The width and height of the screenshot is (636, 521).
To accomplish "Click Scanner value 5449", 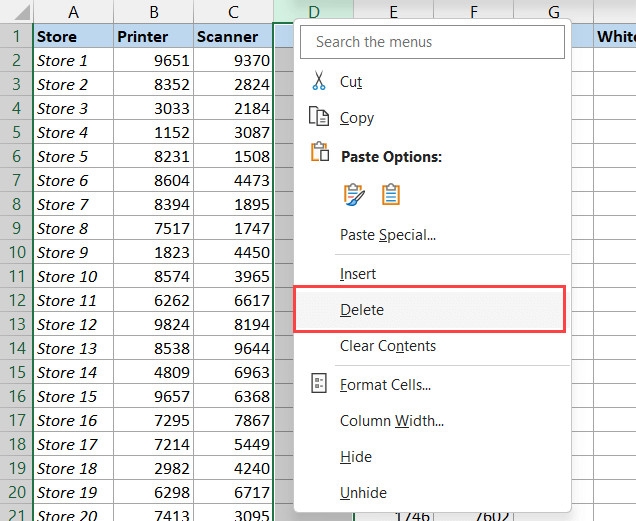I will [233, 444].
